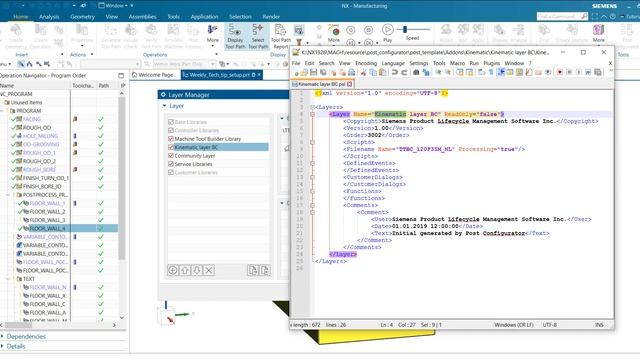Click the navigator vertical scrollbar
The width and height of the screenshot is (640, 360).
[122, 178]
